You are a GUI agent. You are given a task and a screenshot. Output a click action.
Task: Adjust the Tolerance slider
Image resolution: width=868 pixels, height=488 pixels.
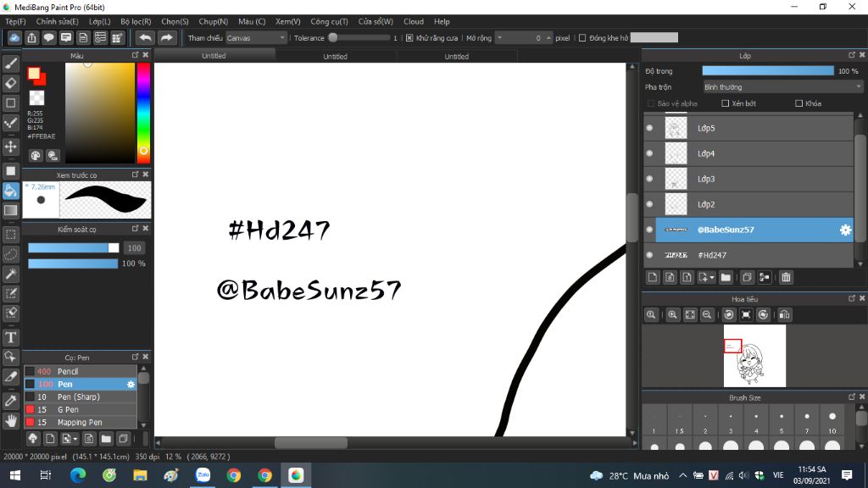(359, 37)
